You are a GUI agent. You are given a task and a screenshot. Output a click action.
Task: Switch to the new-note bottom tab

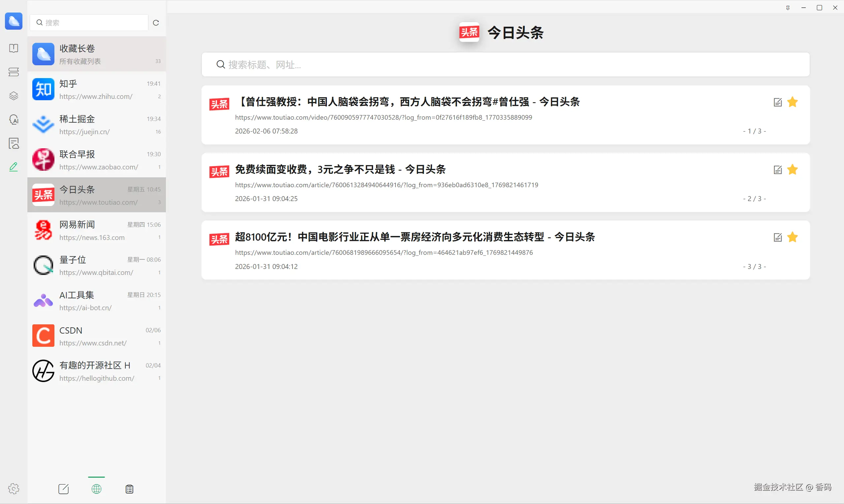64,489
